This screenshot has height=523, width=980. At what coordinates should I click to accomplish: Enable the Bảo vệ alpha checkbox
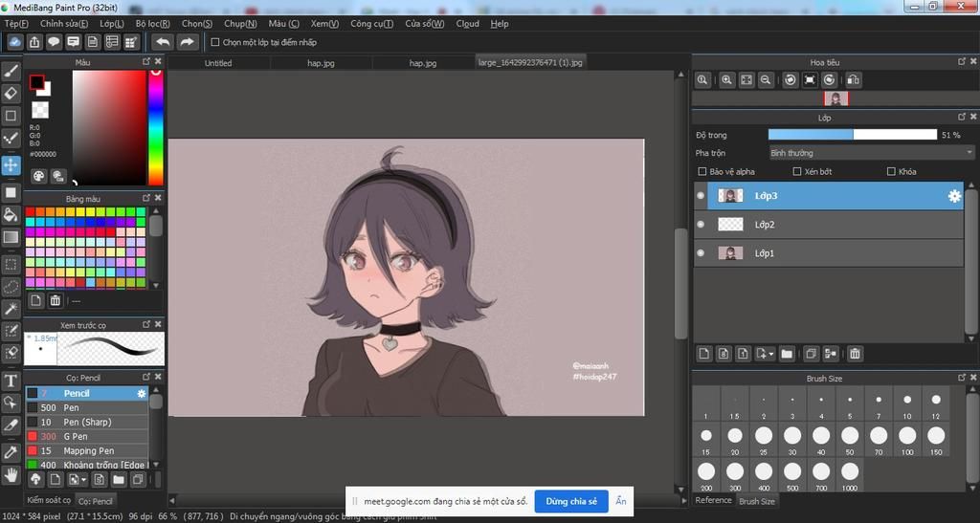point(702,171)
